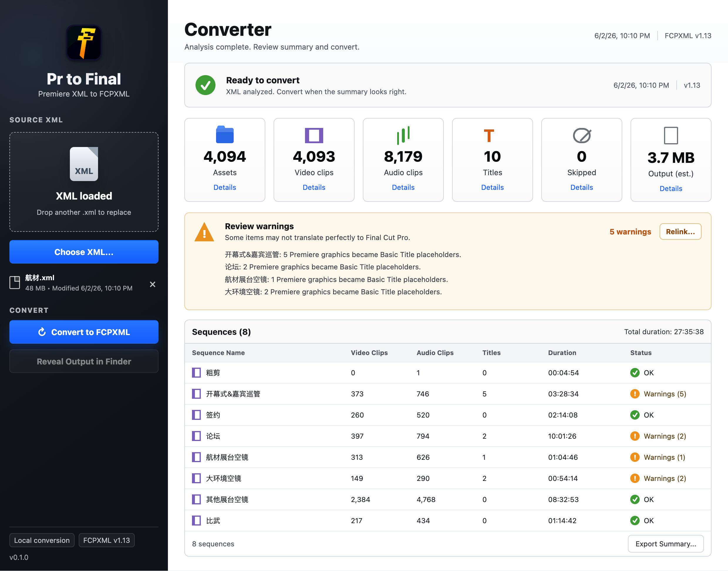This screenshot has width=728, height=571.
Task: Click the 8 sequences footer text
Action: pyautogui.click(x=213, y=544)
